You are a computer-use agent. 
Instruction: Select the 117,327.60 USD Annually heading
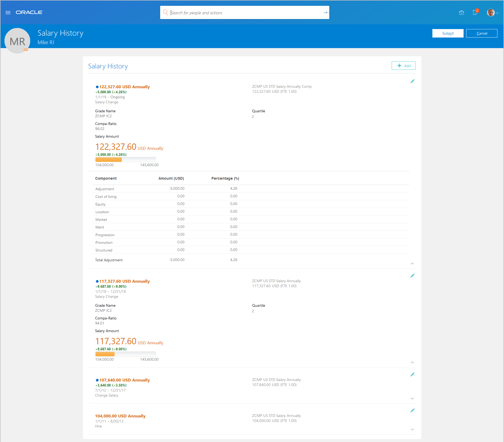(124, 281)
